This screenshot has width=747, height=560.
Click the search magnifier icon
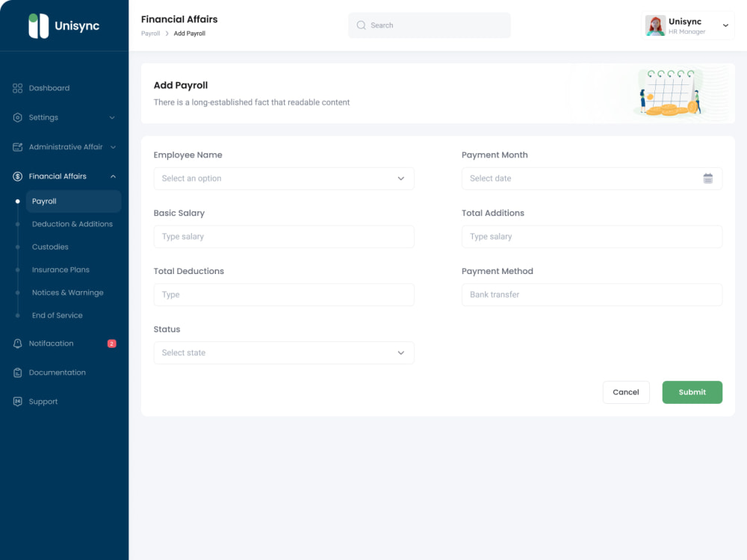[x=361, y=25]
